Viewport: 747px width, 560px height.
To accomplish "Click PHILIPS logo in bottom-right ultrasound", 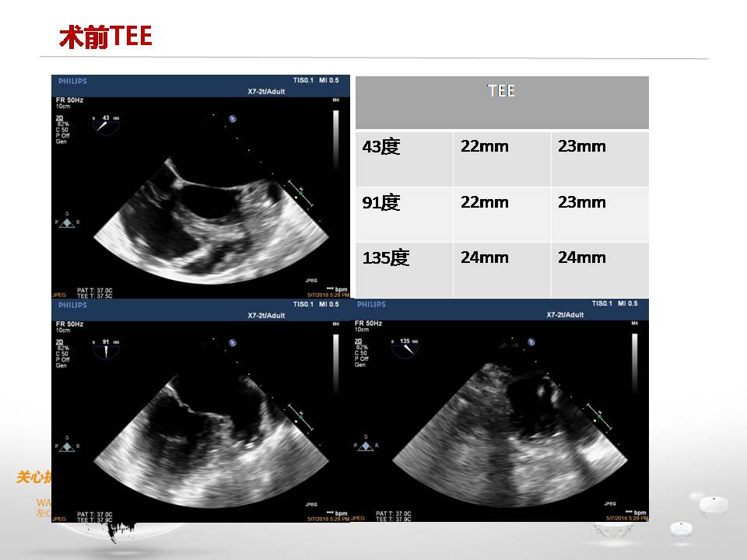I will (371, 304).
